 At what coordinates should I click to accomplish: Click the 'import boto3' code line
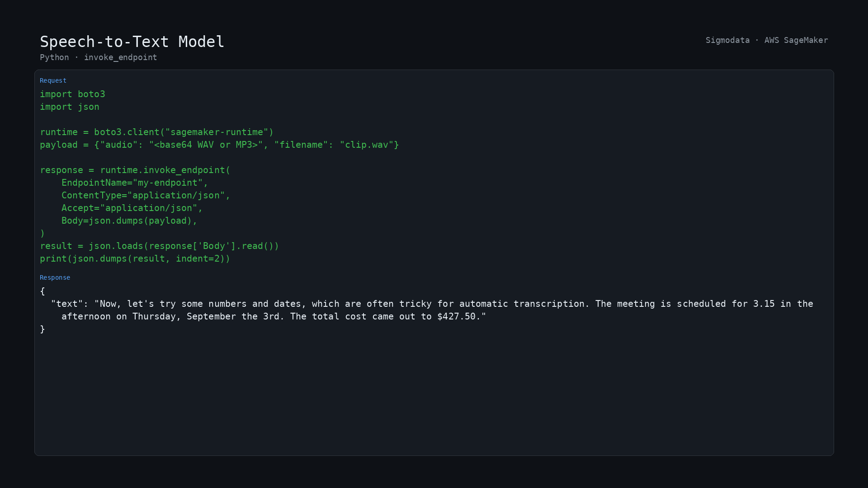click(x=72, y=94)
